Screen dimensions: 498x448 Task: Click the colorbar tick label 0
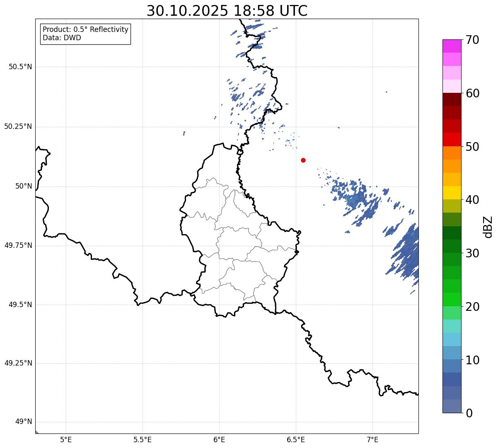469,413
